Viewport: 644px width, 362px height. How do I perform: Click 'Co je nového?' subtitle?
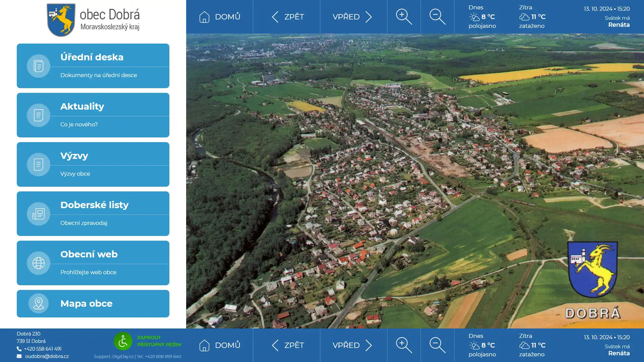79,124
